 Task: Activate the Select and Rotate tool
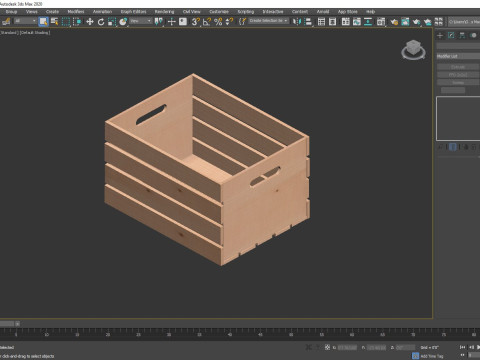101,22
